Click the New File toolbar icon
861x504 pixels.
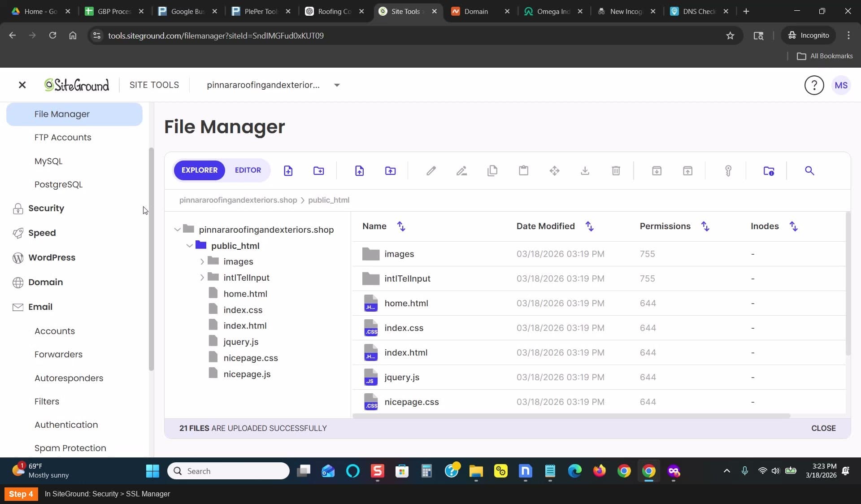(x=288, y=170)
